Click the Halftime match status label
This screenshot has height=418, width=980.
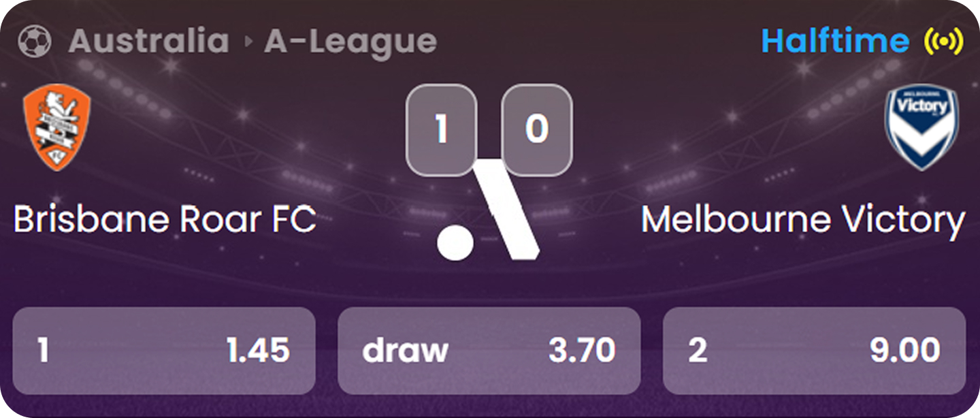835,41
